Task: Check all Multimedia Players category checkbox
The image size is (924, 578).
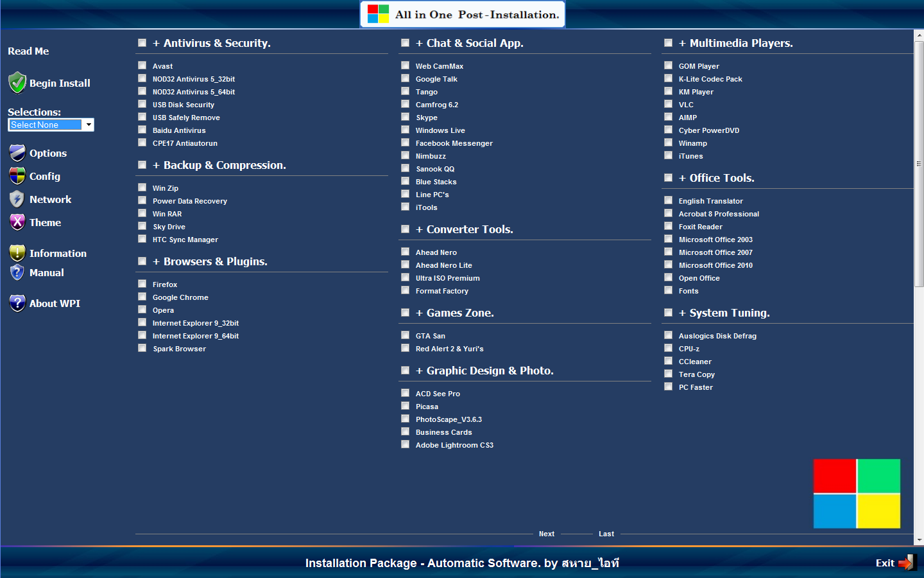Action: [669, 43]
